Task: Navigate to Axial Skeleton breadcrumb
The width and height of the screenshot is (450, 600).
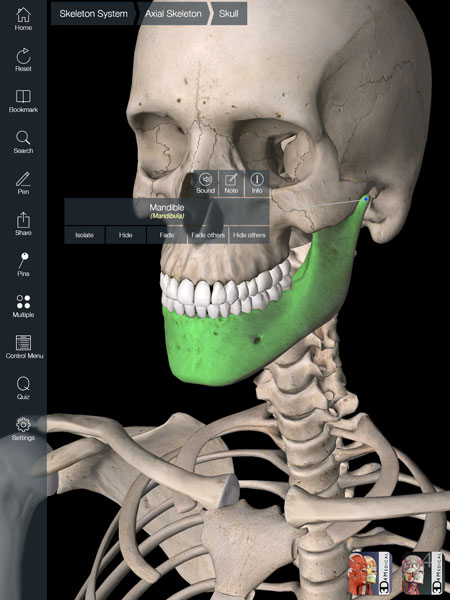Action: click(173, 14)
